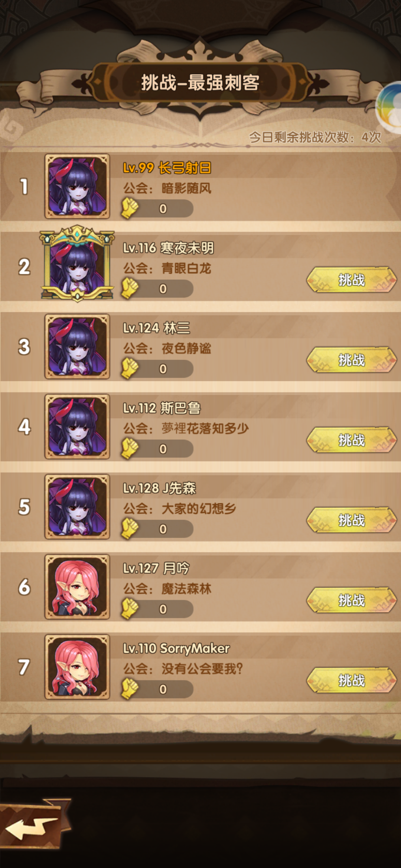Open the gold-framed avatar of 寒夜未明

(77, 264)
